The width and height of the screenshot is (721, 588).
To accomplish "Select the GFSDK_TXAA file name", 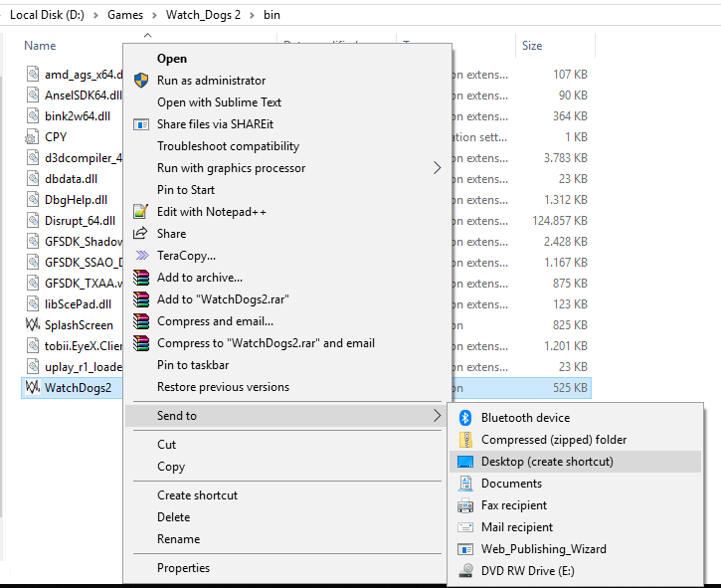I will 84,284.
